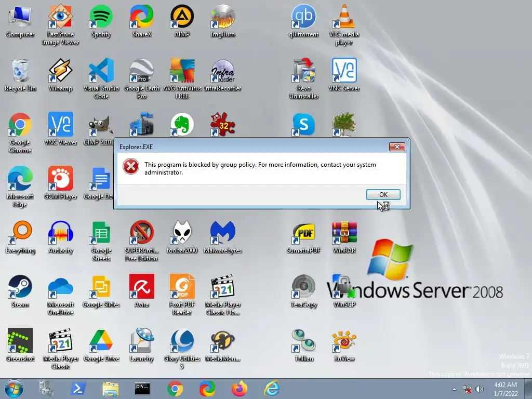Viewport: 532px width, 399px height.
Task: Select the Google Drive icon
Action: tap(101, 345)
